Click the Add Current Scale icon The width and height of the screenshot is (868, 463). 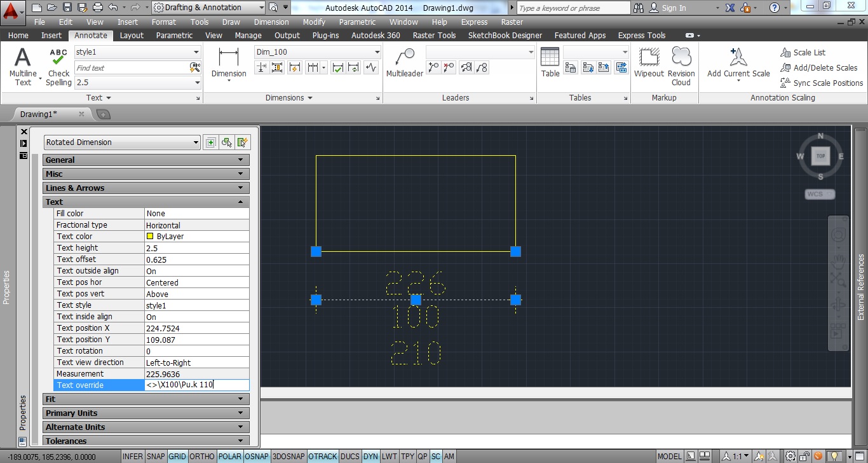coord(738,58)
